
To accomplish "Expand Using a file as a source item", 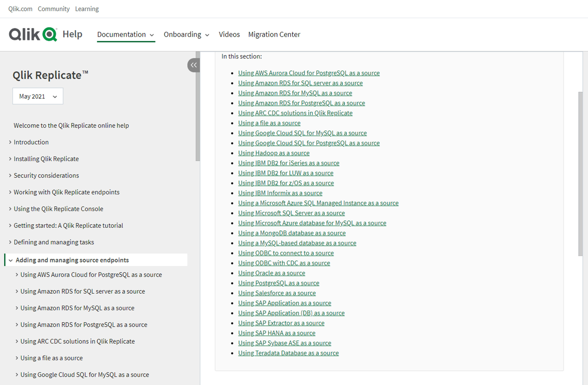I will [17, 358].
